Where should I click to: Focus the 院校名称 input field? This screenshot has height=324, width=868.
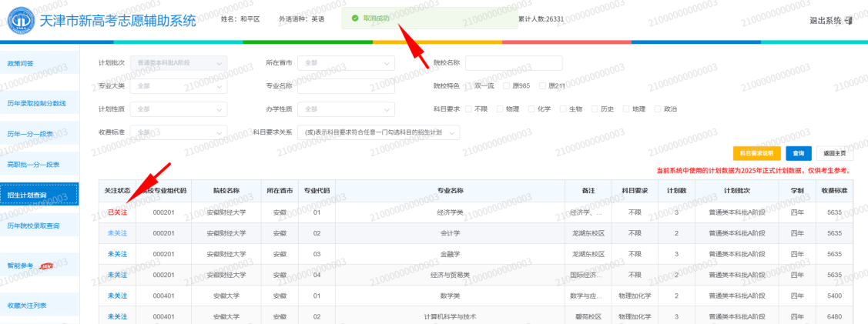tap(514, 63)
